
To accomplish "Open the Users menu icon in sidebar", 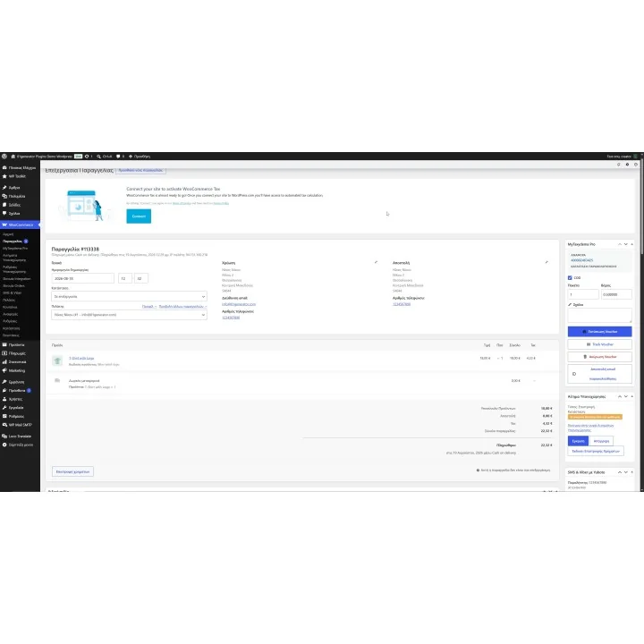I will [x=4, y=399].
